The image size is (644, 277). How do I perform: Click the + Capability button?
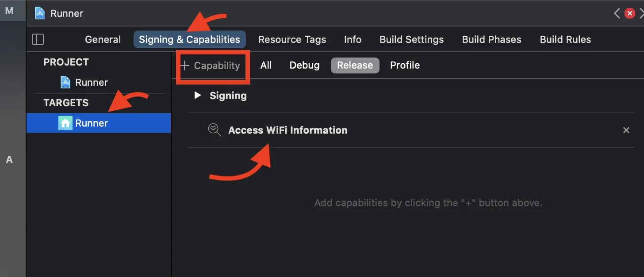coord(211,65)
